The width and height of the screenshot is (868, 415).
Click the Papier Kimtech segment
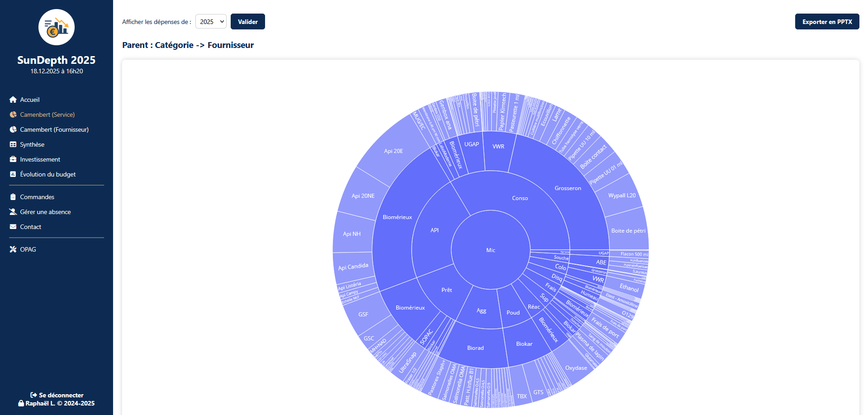click(502, 111)
